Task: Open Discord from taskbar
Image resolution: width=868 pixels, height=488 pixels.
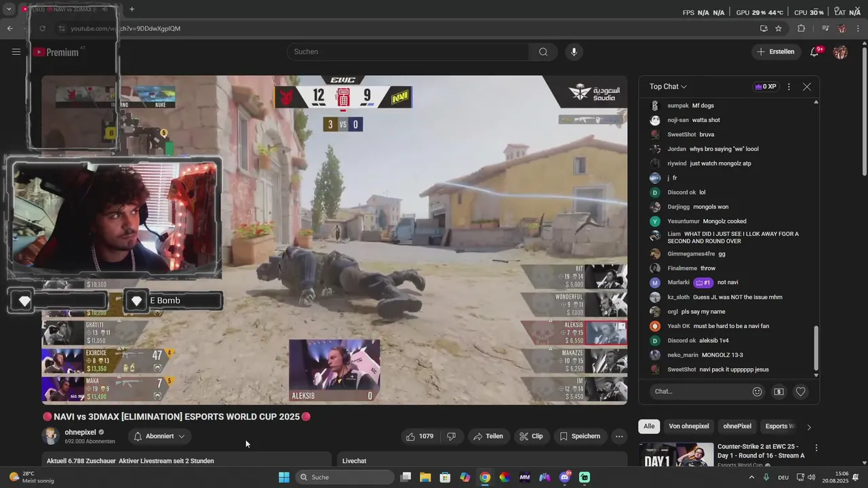Action: pyautogui.click(x=565, y=477)
